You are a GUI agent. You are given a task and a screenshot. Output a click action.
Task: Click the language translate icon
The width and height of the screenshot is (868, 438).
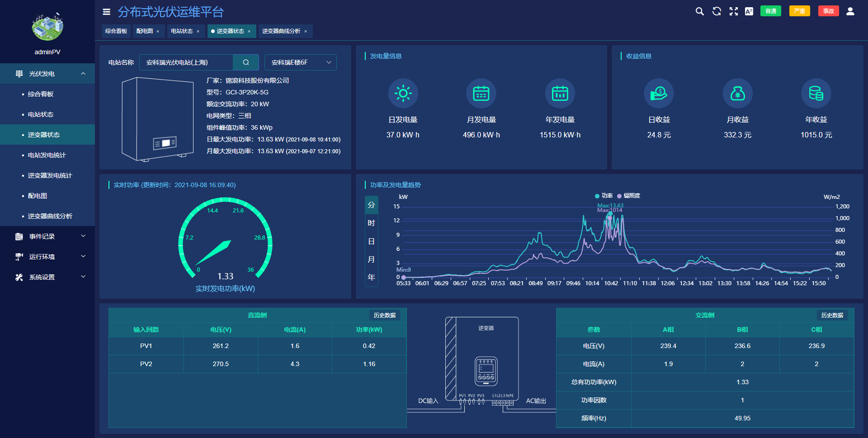coord(749,11)
